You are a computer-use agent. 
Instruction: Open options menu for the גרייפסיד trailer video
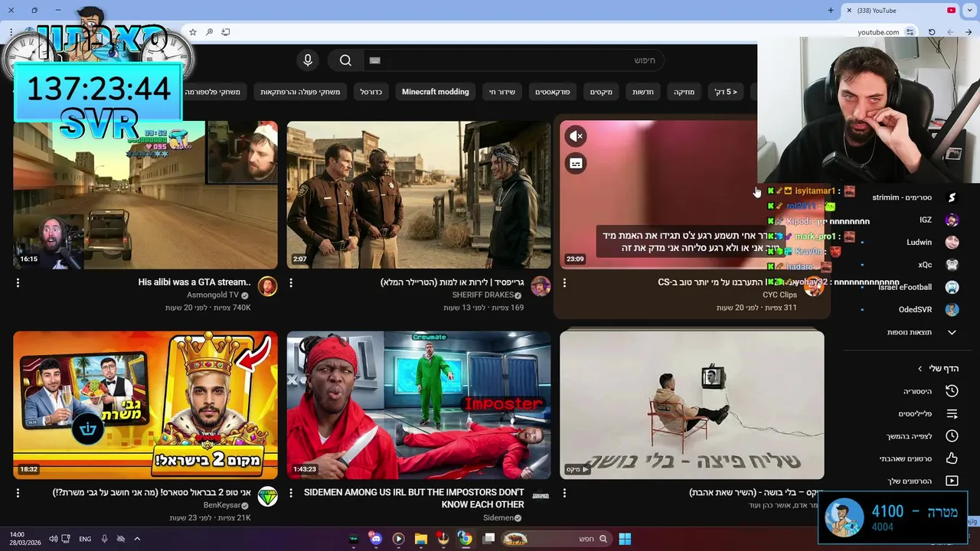click(291, 283)
